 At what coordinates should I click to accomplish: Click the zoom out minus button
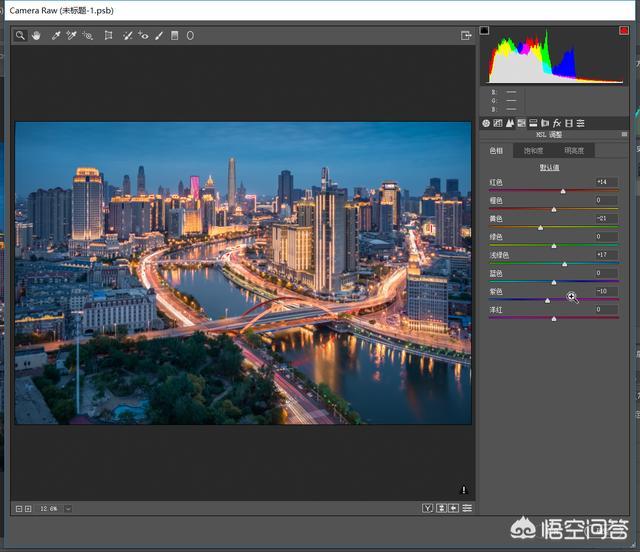(x=18, y=509)
